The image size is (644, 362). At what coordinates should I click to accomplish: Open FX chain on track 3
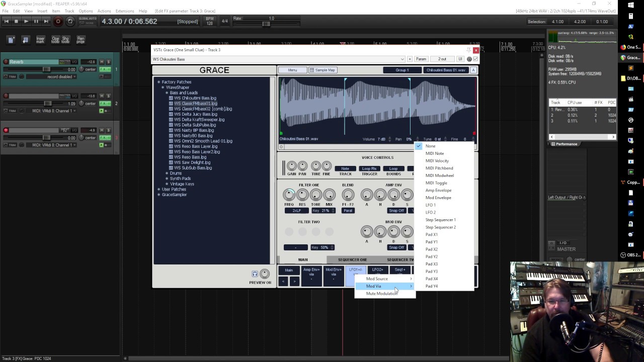[x=104, y=137]
